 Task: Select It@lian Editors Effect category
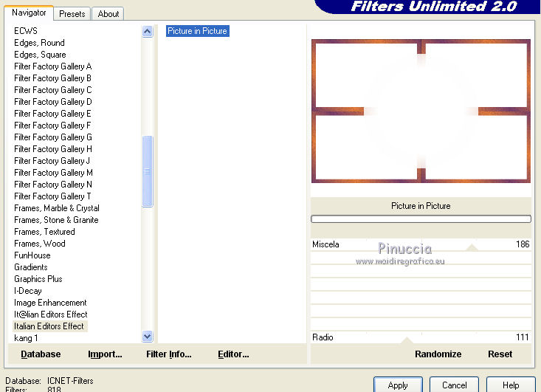coord(51,314)
